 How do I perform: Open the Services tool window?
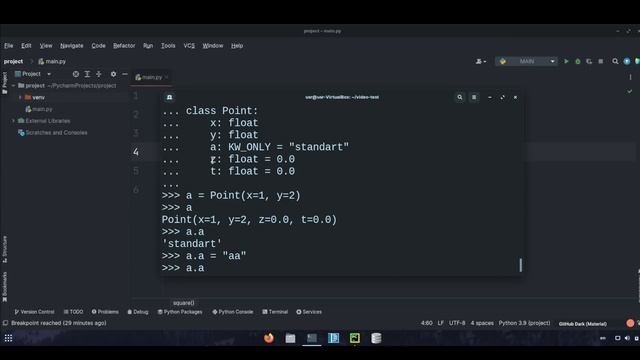pos(309,312)
